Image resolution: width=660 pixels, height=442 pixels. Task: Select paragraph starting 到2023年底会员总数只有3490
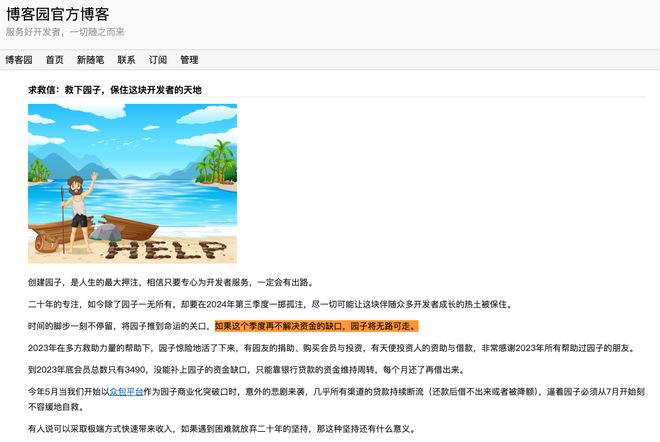coord(248,370)
